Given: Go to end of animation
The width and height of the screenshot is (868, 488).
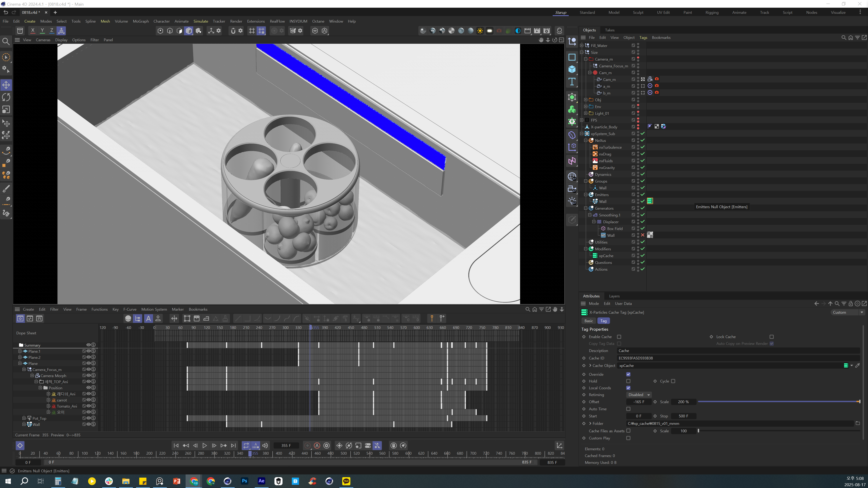Looking at the screenshot, I should (x=233, y=446).
